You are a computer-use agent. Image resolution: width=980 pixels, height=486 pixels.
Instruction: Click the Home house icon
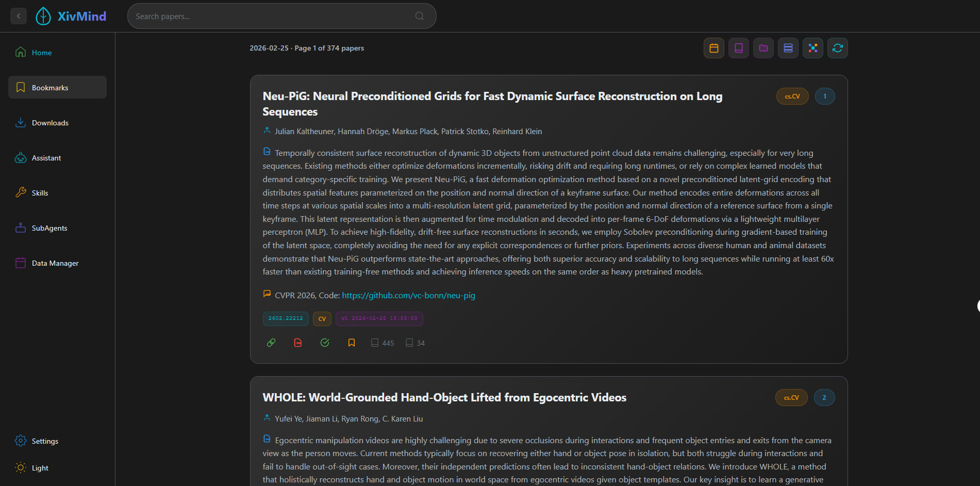click(x=21, y=52)
